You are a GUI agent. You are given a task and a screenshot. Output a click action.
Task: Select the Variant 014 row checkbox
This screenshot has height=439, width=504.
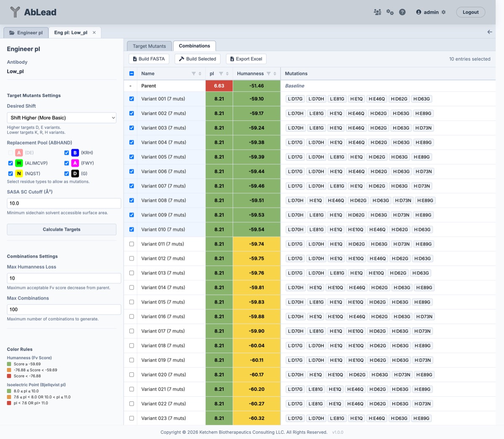pos(131,287)
